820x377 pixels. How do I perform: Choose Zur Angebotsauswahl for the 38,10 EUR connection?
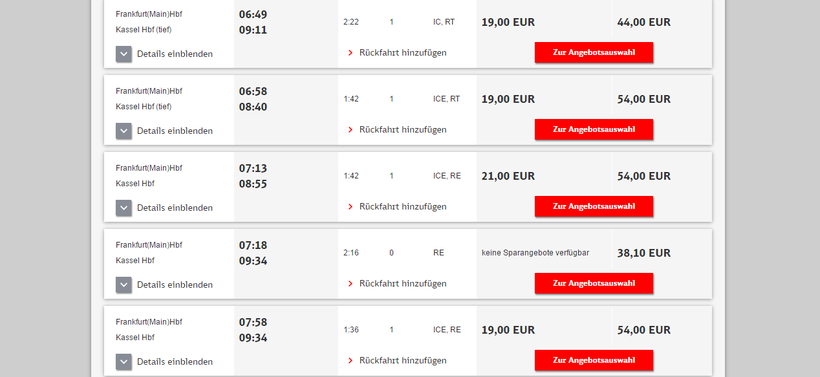click(594, 283)
